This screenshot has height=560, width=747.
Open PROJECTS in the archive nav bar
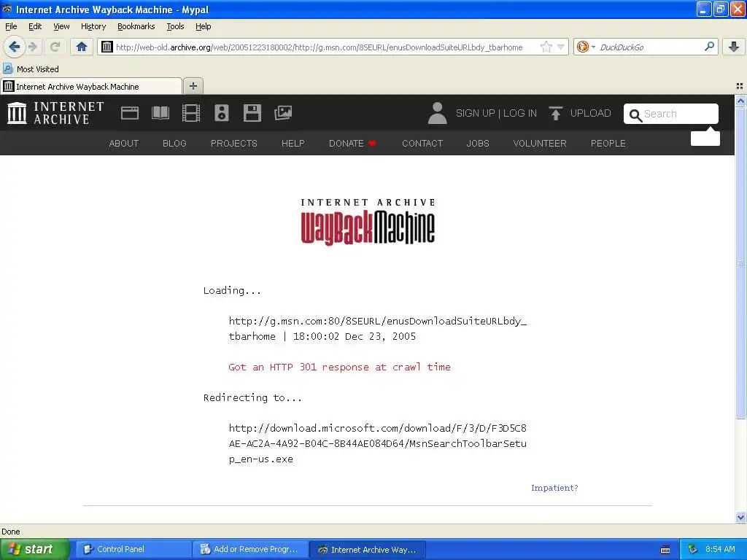234,144
